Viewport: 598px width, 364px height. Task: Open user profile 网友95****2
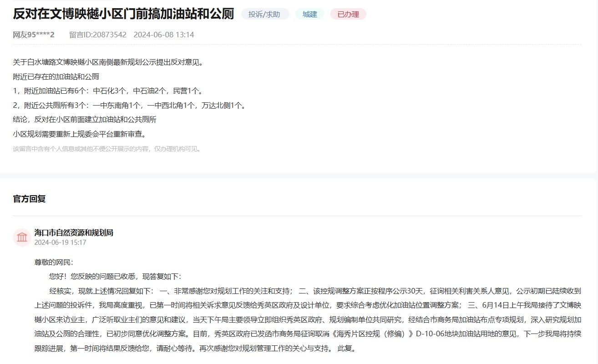[34, 35]
